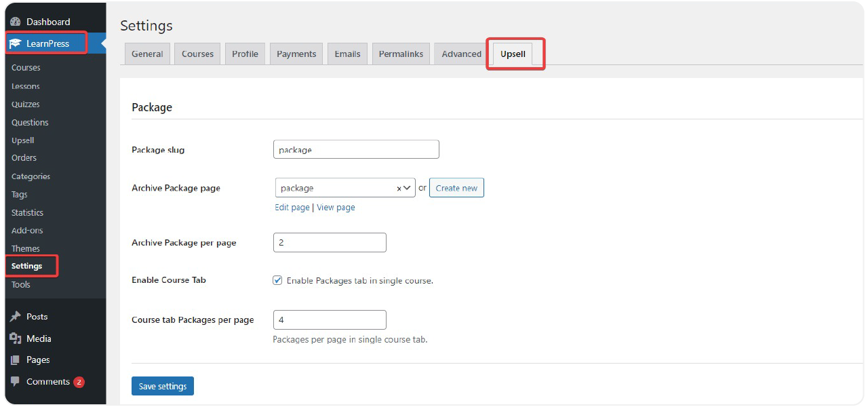
Task: Click the 'Enable Course Tab' label
Action: point(169,280)
